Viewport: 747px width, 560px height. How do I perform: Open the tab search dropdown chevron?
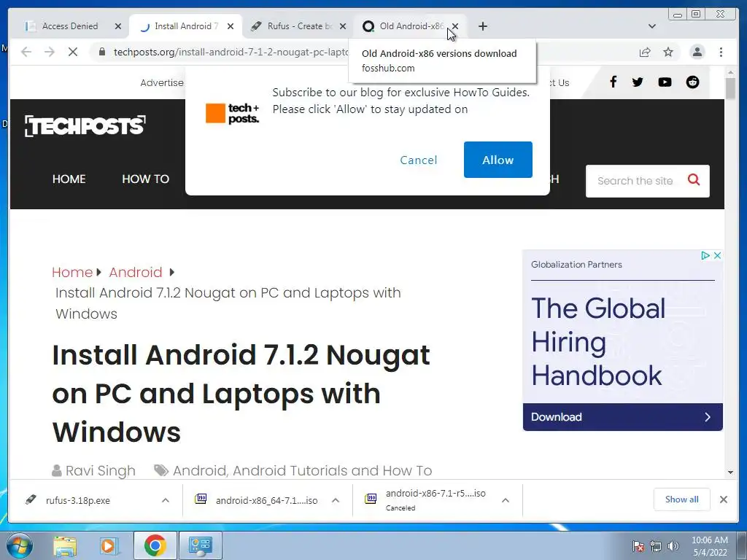(652, 26)
